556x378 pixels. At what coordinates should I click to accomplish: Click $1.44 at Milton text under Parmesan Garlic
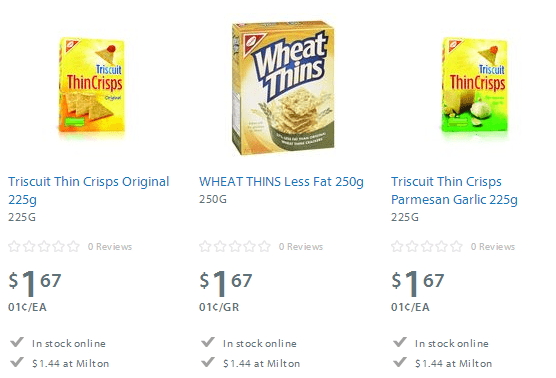pyautogui.click(x=454, y=363)
